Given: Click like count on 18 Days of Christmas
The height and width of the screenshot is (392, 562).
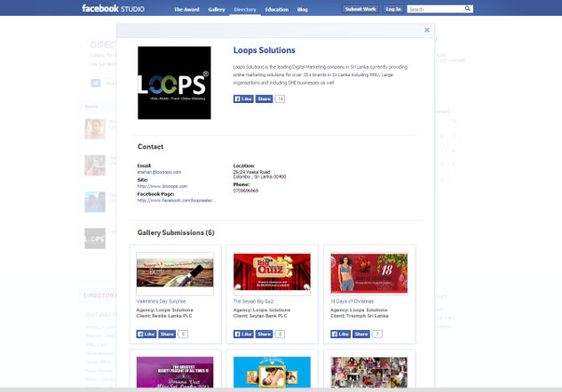Looking at the screenshot, I should point(377,334).
